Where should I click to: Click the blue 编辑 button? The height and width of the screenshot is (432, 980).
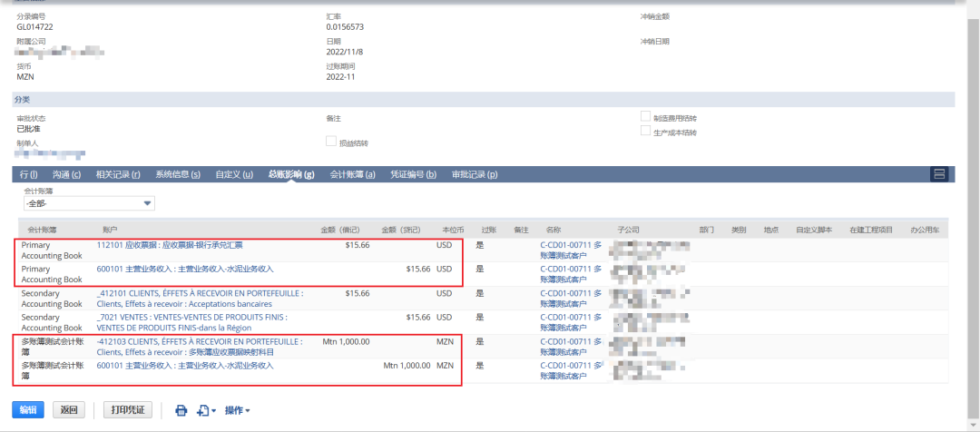[27, 410]
